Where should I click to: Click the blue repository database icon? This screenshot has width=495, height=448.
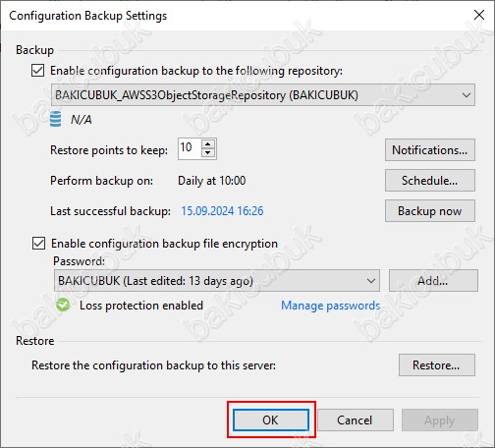pos(55,119)
